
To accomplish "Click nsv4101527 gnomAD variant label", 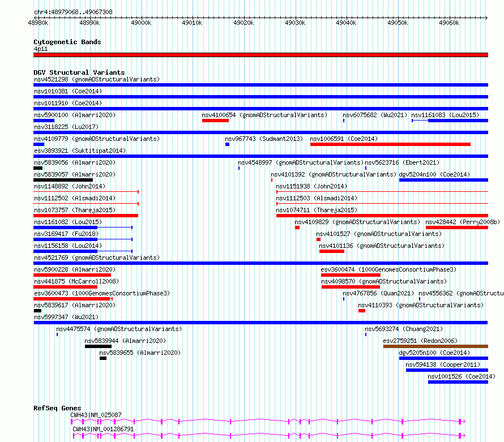I will click(x=379, y=234).
